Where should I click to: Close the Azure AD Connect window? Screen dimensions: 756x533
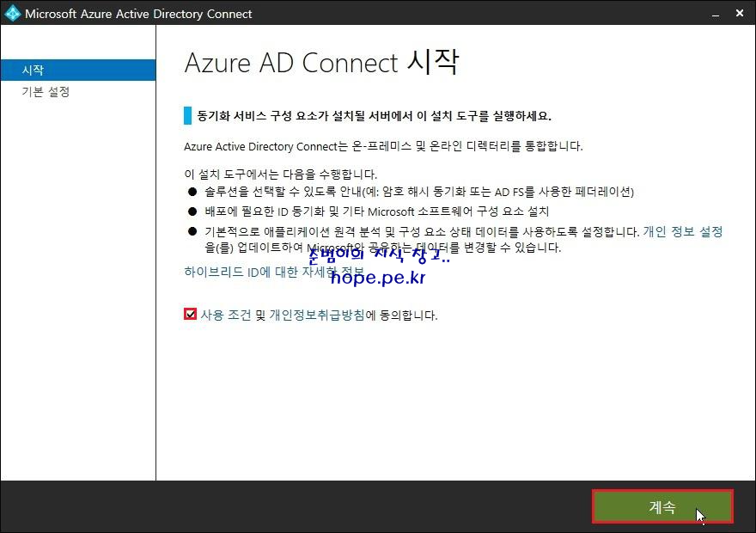pos(740,14)
